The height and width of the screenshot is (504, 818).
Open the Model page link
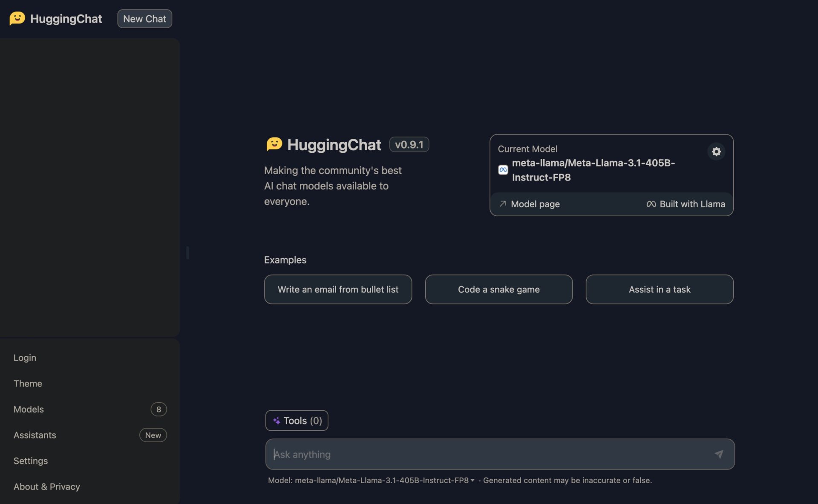coord(530,204)
